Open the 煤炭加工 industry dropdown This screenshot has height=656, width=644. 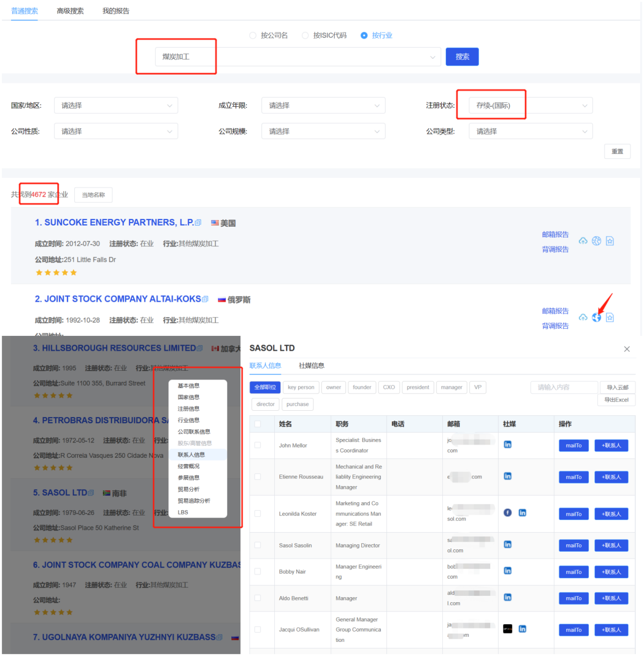point(298,57)
